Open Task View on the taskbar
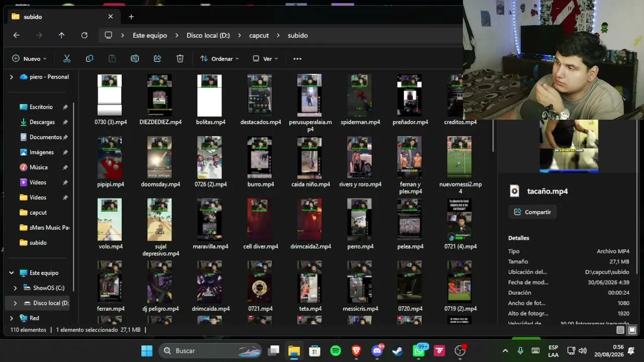 pyautogui.click(x=274, y=350)
